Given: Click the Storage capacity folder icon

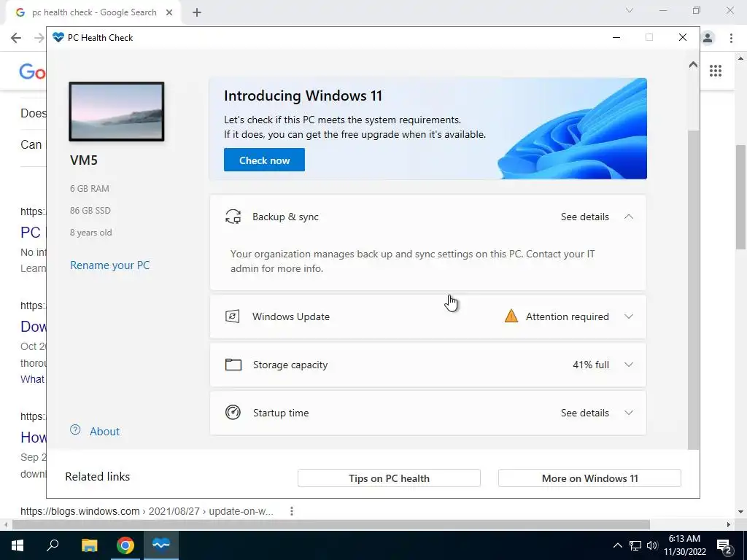Looking at the screenshot, I should [233, 365].
